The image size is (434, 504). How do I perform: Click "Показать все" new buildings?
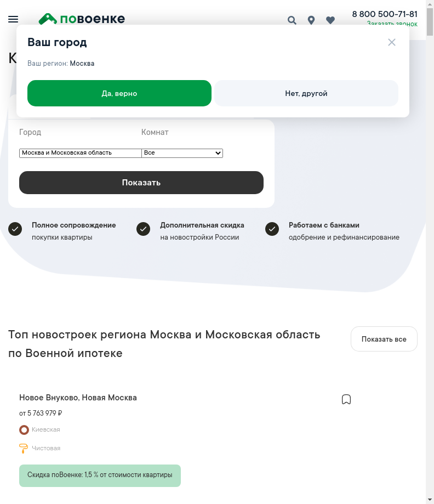click(x=384, y=339)
